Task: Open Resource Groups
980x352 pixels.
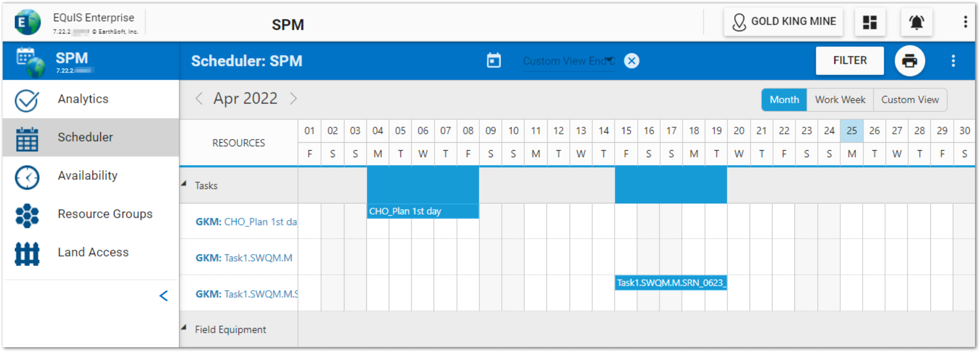Action: click(105, 214)
